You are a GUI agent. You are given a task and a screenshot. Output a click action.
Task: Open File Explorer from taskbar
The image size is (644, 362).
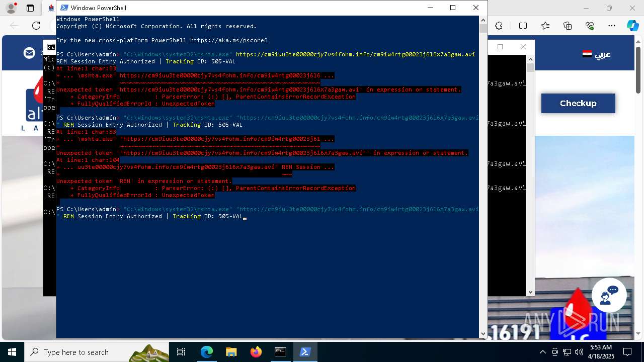[x=231, y=352]
